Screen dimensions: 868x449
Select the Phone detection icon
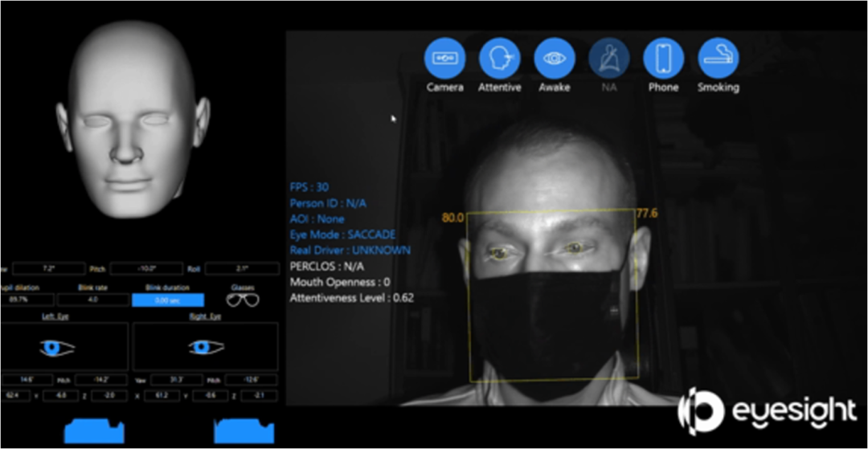coord(663,58)
